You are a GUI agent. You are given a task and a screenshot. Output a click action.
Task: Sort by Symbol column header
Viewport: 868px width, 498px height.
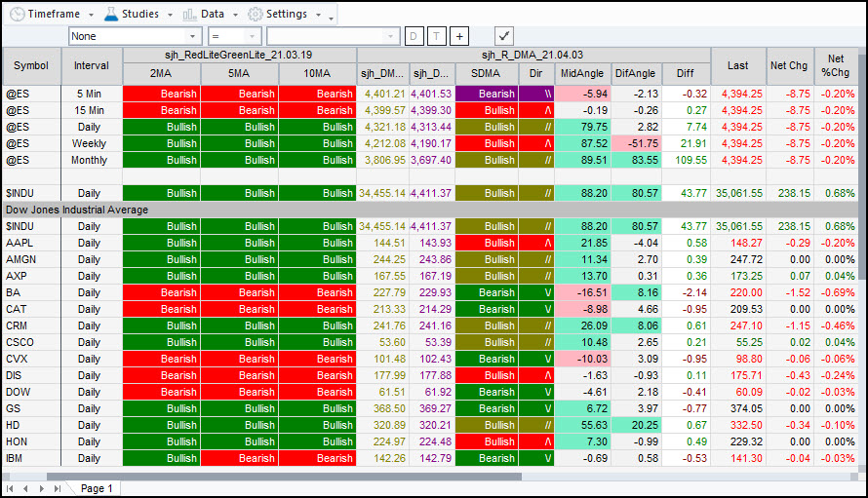(31, 65)
